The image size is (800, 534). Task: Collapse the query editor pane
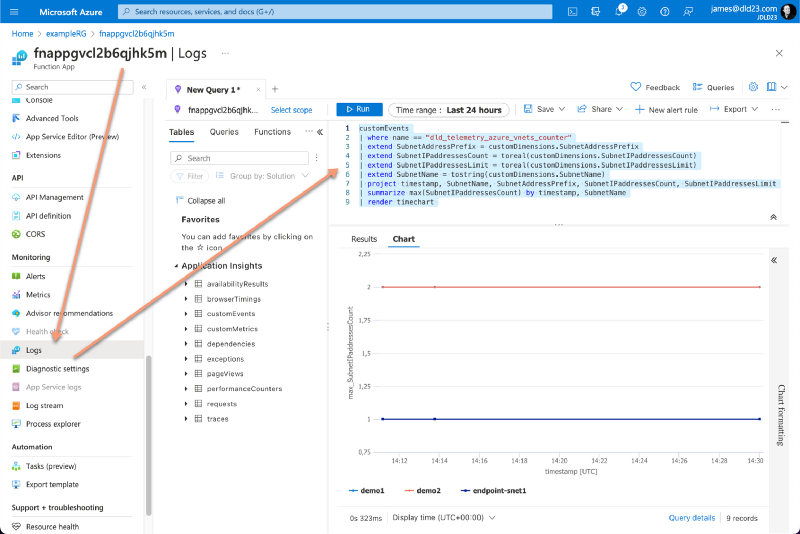coord(773,217)
